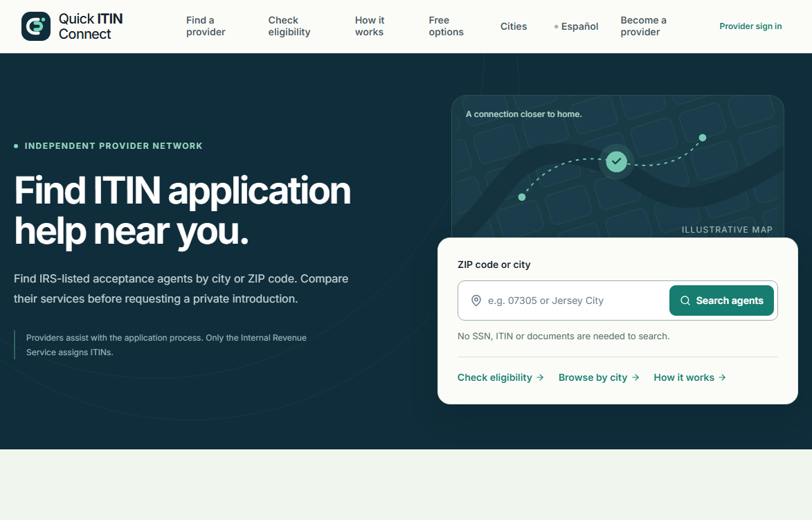Click the arrow next to Browse by city
The width and height of the screenshot is (812, 520).
[635, 377]
